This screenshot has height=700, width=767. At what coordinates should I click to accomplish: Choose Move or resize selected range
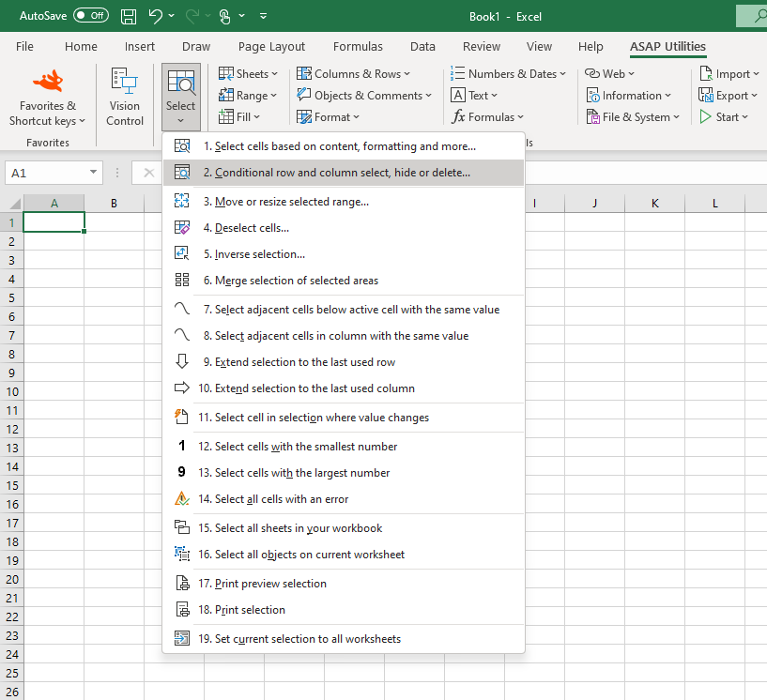[344, 202]
